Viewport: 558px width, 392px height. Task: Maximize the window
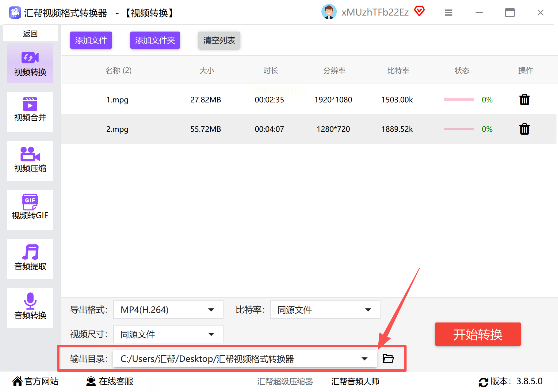coord(510,13)
